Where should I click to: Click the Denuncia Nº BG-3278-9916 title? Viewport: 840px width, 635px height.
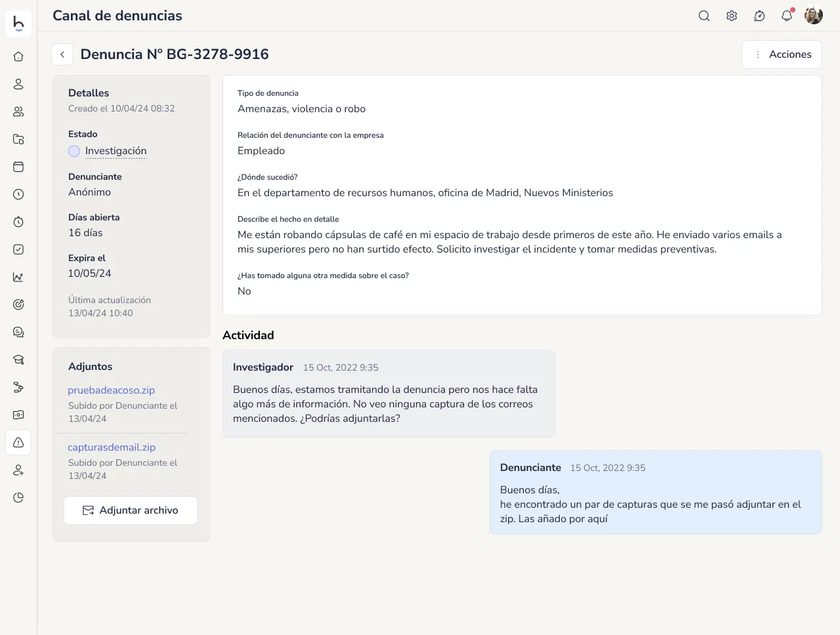click(x=175, y=54)
